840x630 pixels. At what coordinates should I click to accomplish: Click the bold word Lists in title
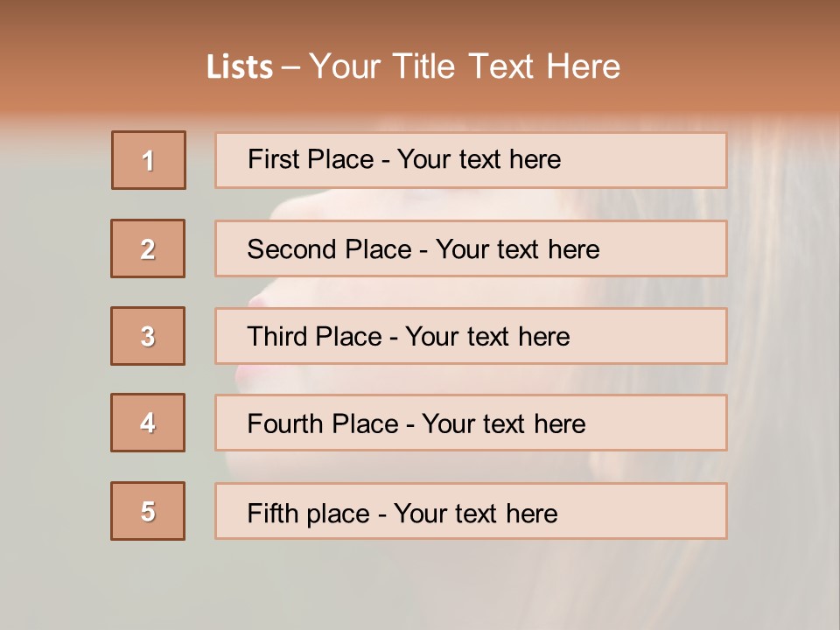point(240,67)
